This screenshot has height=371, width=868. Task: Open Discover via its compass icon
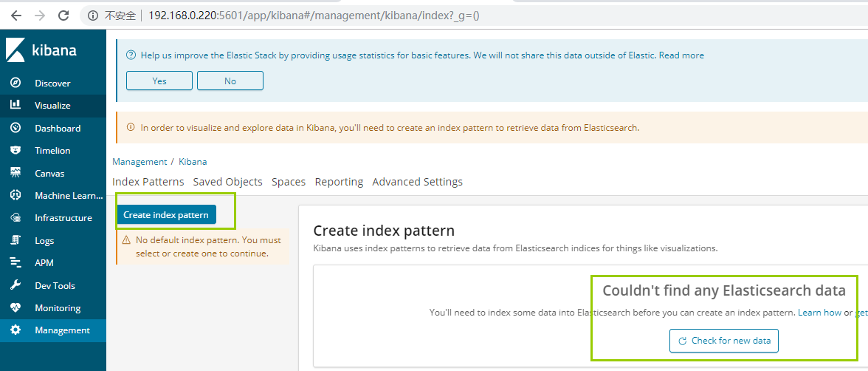(15, 83)
